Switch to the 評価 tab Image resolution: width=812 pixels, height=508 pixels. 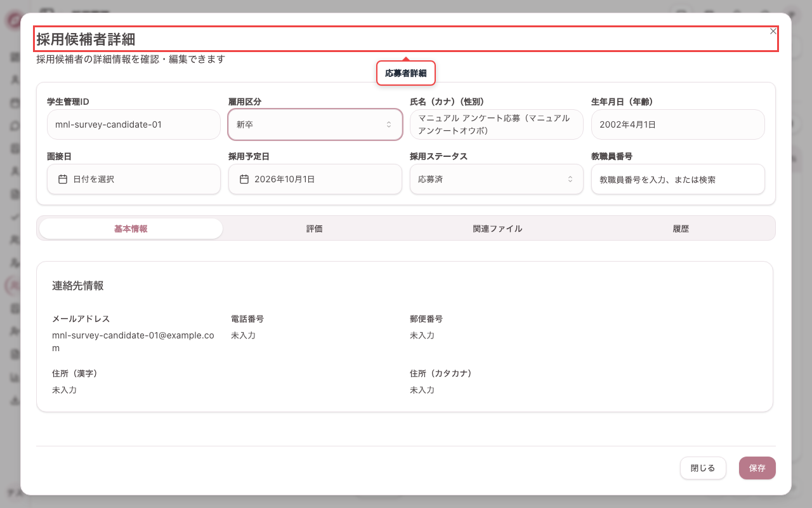tap(315, 229)
